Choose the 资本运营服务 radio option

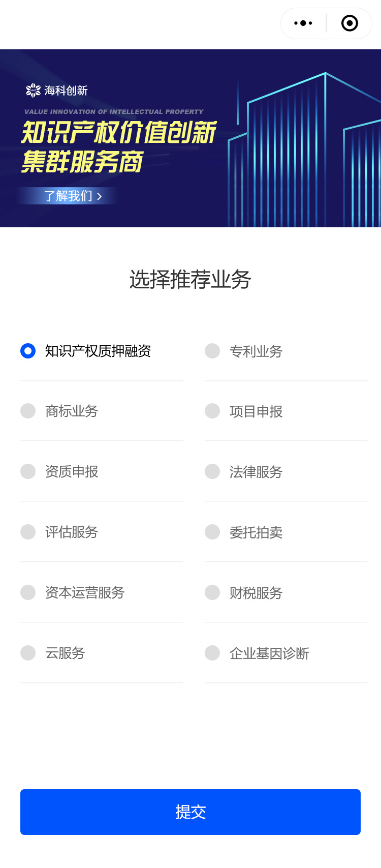coord(28,592)
